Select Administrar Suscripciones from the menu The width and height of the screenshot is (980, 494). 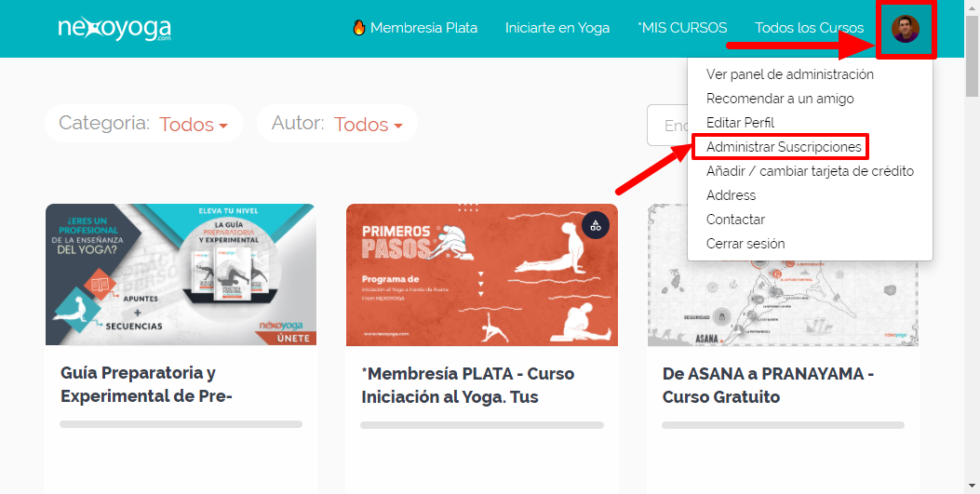pyautogui.click(x=784, y=147)
